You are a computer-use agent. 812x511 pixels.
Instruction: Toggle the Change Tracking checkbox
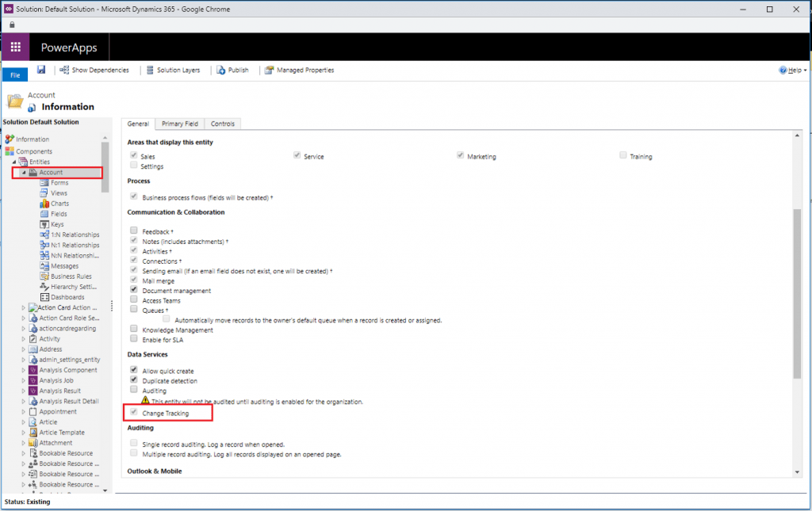133,412
